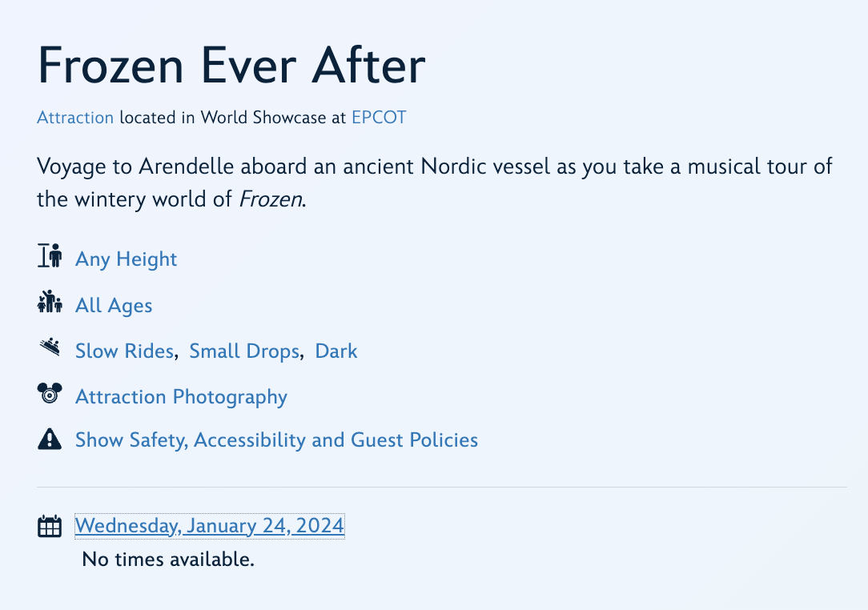Image resolution: width=868 pixels, height=610 pixels.
Task: Open the Small Drops link
Action: (x=244, y=351)
